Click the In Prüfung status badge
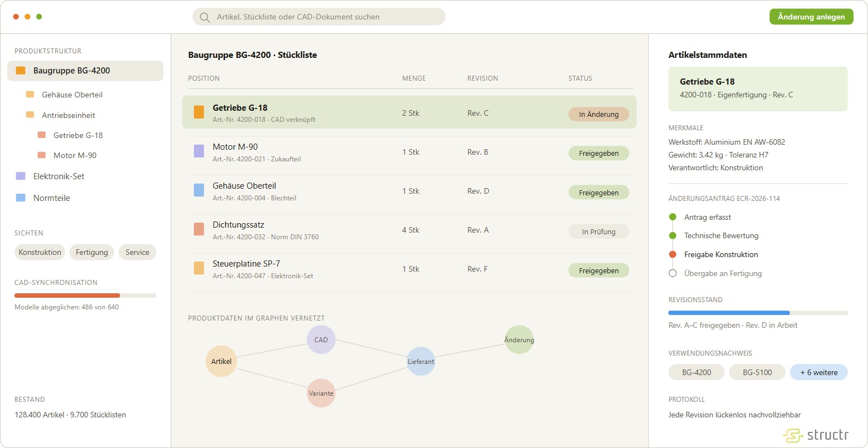868x448 pixels. 599,232
